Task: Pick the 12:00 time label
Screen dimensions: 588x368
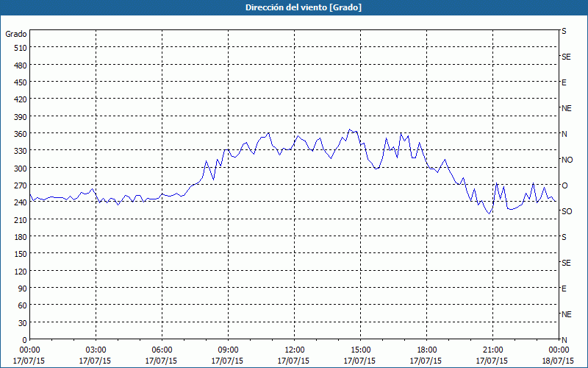Action: (x=294, y=350)
